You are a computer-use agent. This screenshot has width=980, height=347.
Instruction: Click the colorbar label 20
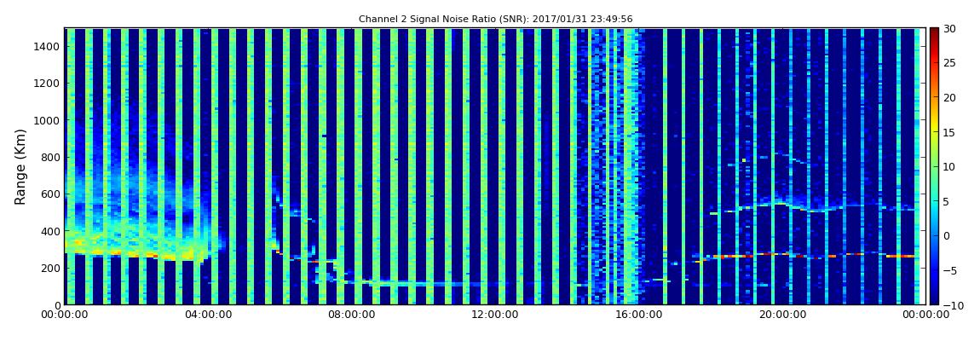(x=950, y=97)
